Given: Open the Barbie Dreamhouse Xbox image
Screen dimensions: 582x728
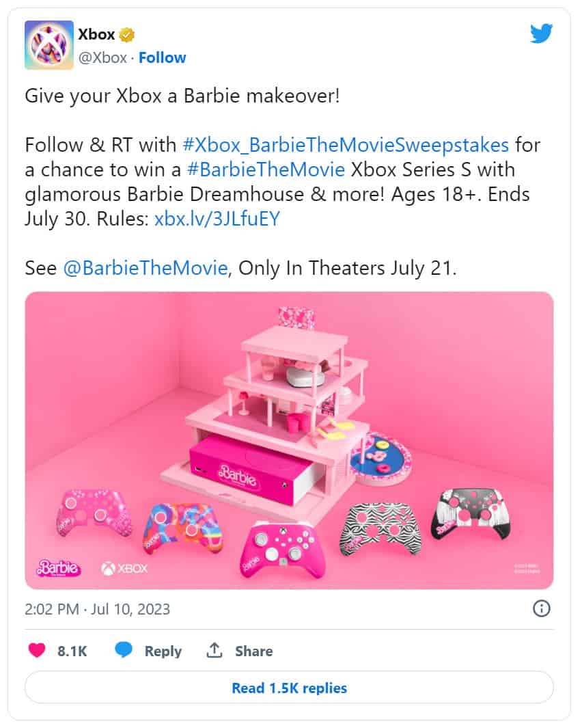Looking at the screenshot, I should (x=289, y=440).
